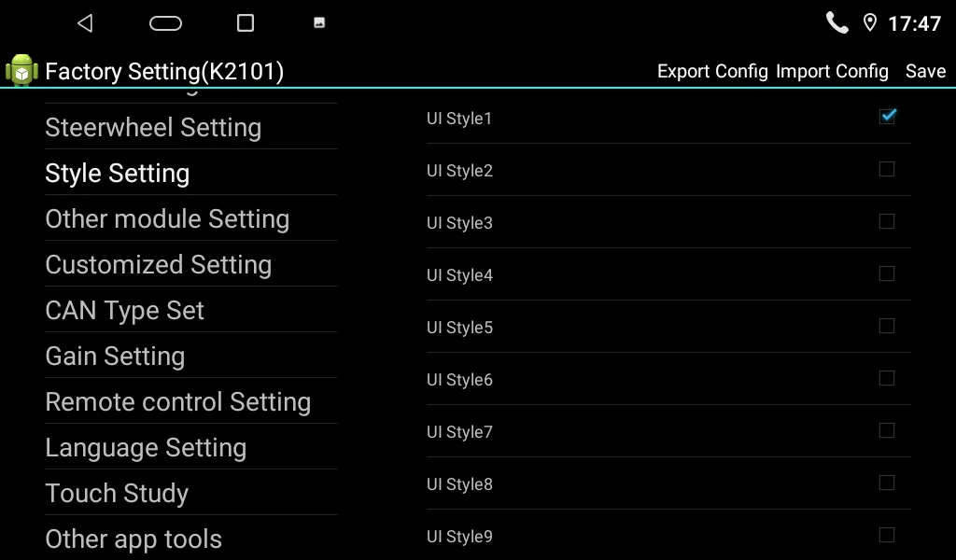This screenshot has height=560, width=956.
Task: Go to Language Setting
Action: [146, 448]
